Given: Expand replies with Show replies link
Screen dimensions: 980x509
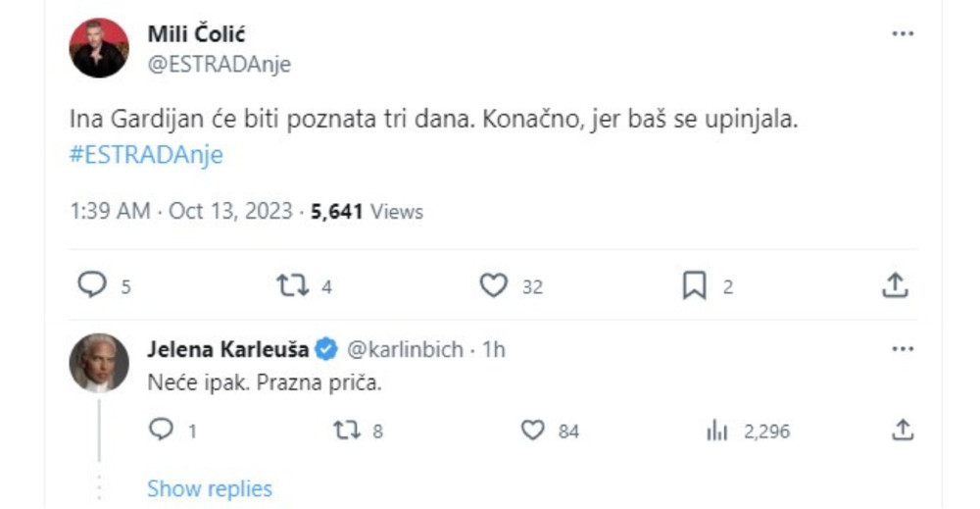Looking at the screenshot, I should [x=210, y=488].
